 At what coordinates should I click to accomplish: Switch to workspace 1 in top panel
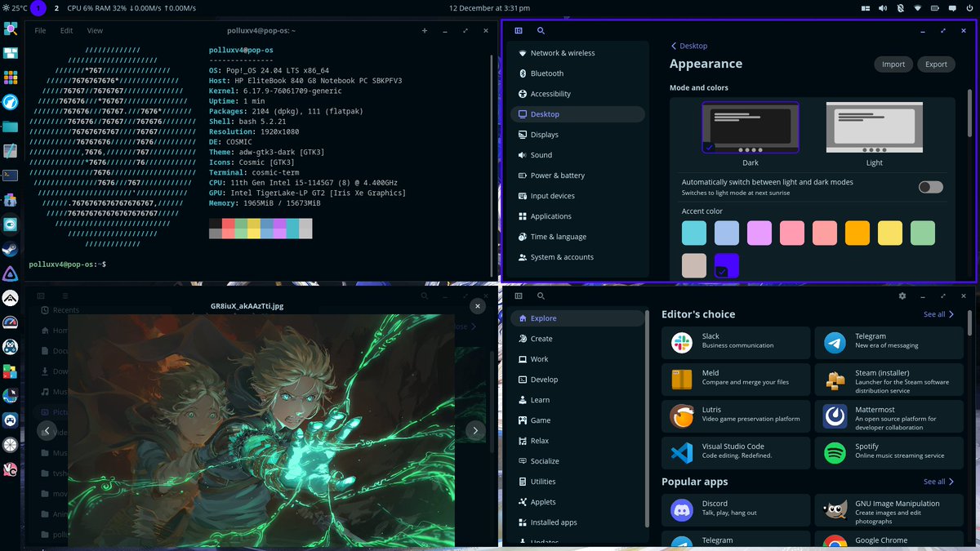(x=38, y=8)
